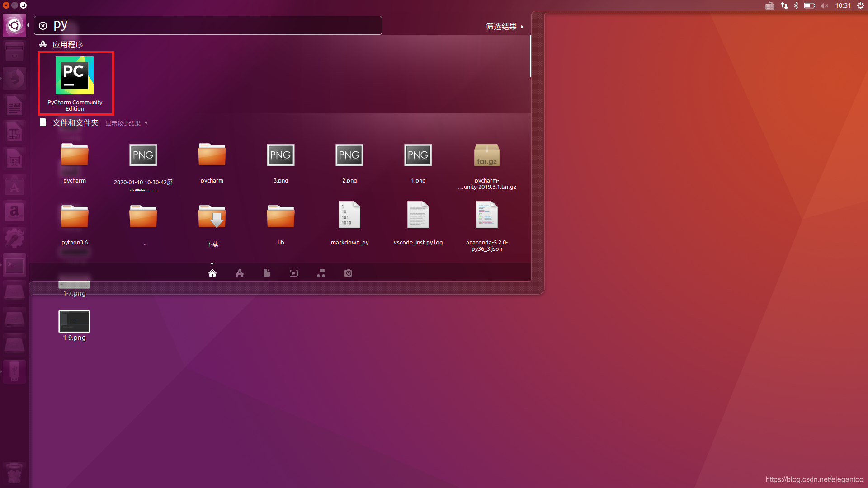Open the network indicator in top bar
The width and height of the screenshot is (868, 488).
[784, 5]
